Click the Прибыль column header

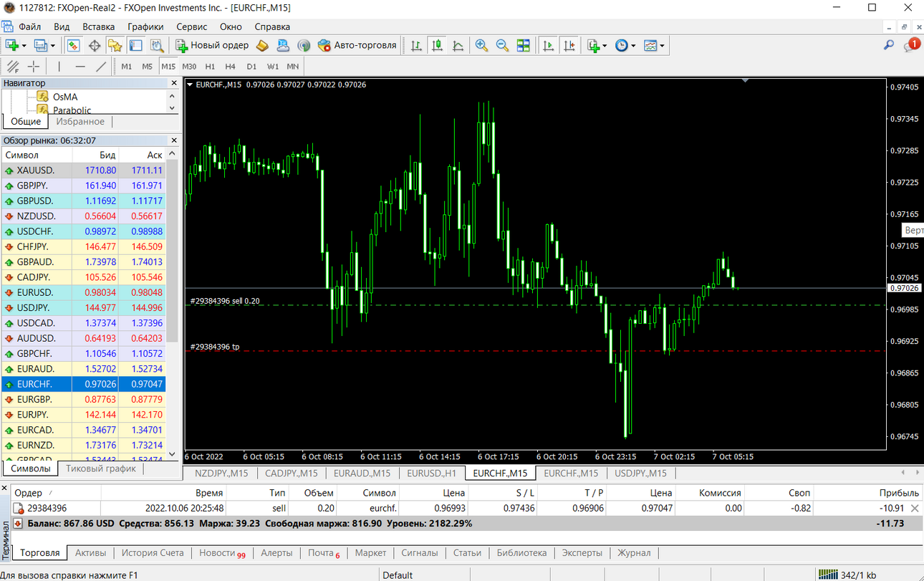[899, 493]
